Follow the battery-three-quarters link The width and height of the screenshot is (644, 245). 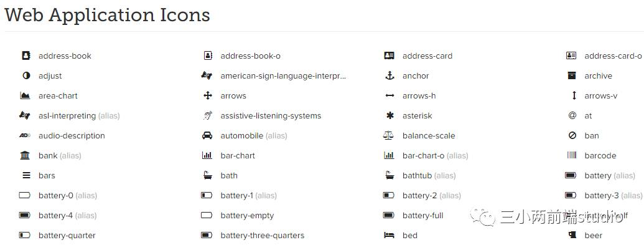click(x=263, y=236)
